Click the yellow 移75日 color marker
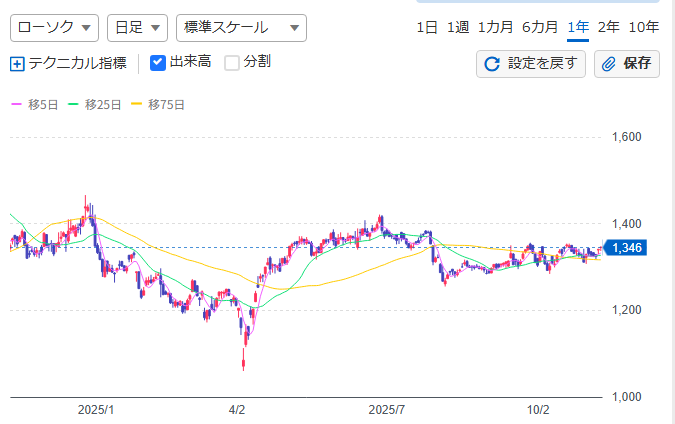The height and width of the screenshot is (424, 675). [136, 104]
